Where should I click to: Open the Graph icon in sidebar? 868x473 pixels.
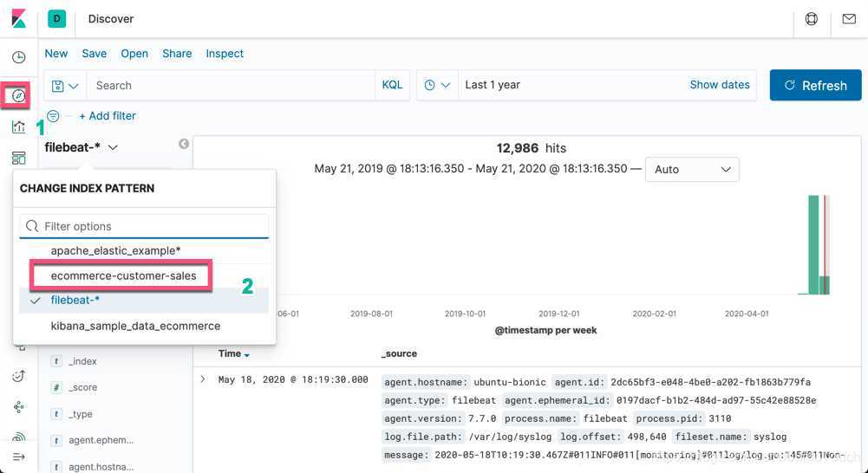pos(19,408)
